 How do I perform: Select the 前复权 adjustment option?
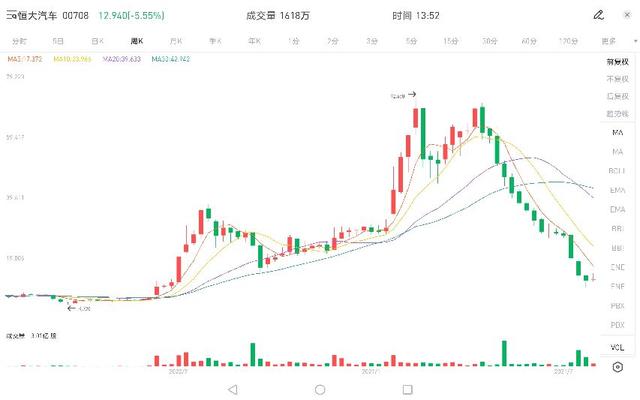click(x=617, y=62)
